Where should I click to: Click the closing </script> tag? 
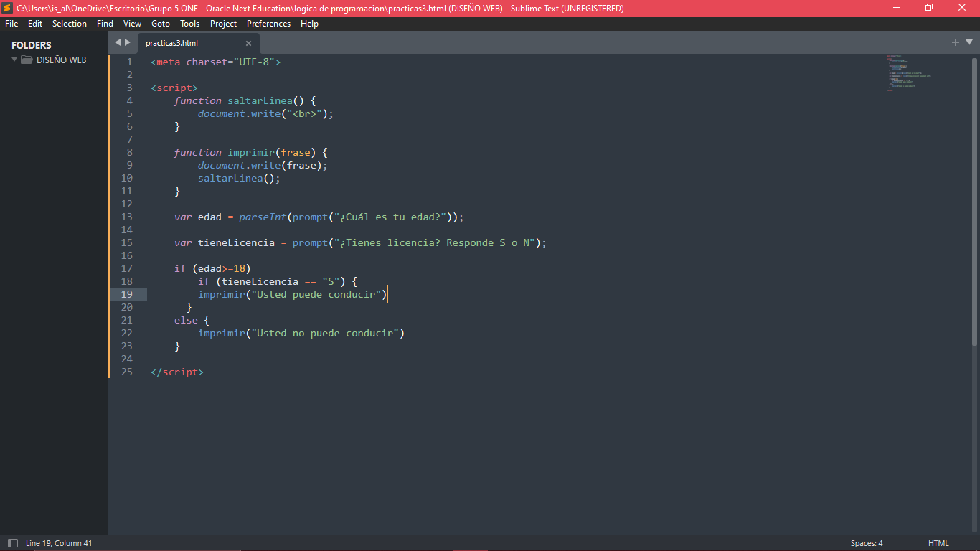click(177, 372)
